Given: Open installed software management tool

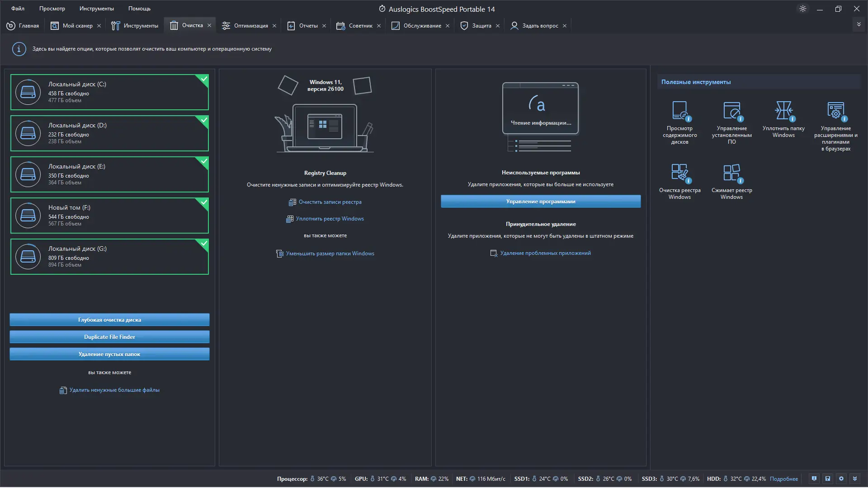Looking at the screenshot, I should 731,112.
